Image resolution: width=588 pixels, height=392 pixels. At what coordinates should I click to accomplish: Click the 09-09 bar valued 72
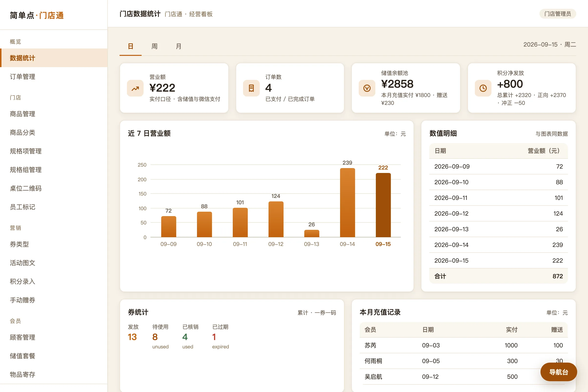click(x=169, y=226)
